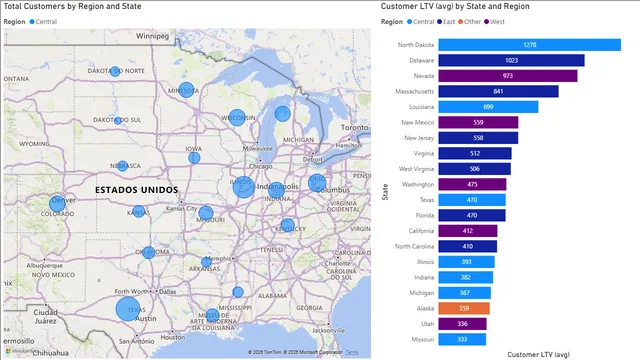Select the Other legend entry in the LTV chart
Viewport: 640px width, 360px height.
[469, 22]
